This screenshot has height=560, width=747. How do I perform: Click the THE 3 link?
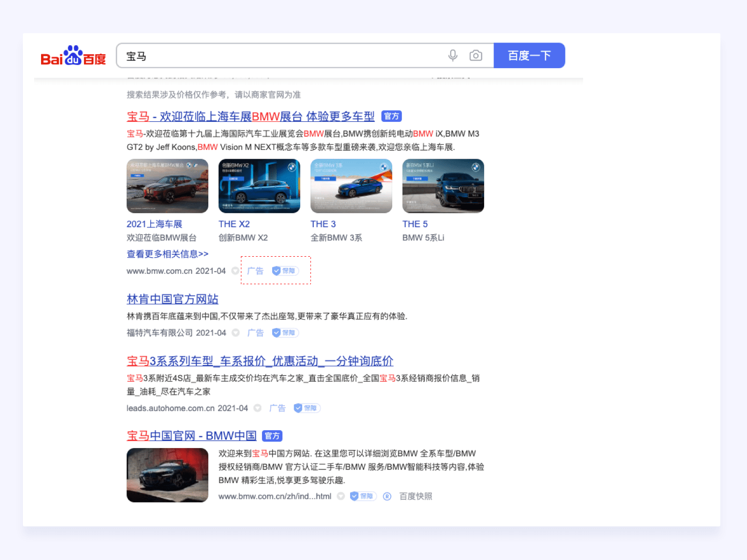tap(323, 224)
